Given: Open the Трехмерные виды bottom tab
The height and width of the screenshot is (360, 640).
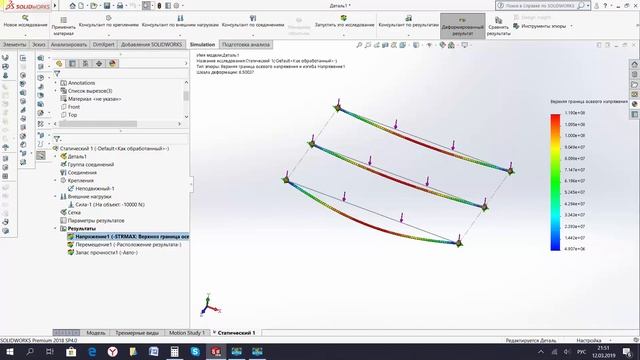Looking at the screenshot, I should click(137, 333).
